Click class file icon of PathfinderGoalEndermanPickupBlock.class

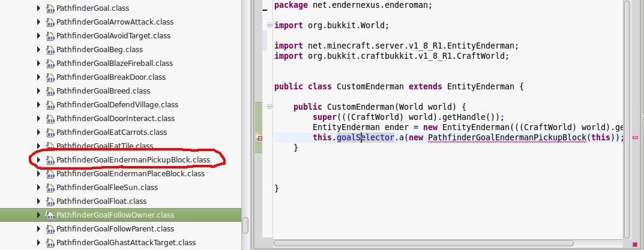coord(50,161)
